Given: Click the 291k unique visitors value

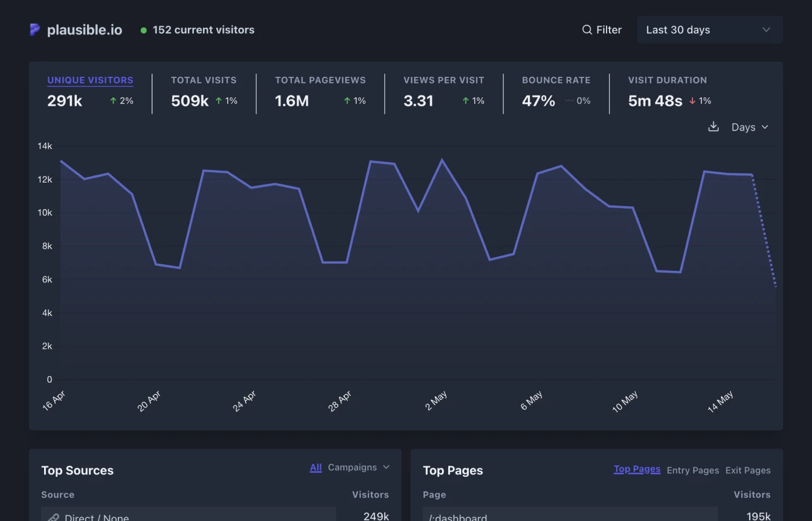Looking at the screenshot, I should click(x=65, y=101).
